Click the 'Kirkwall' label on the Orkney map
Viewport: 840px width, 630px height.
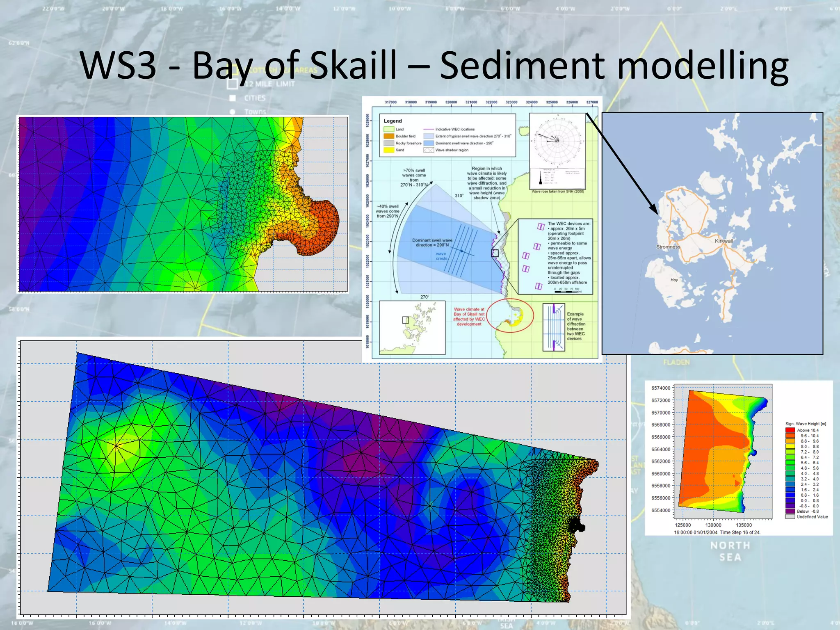[x=724, y=241]
